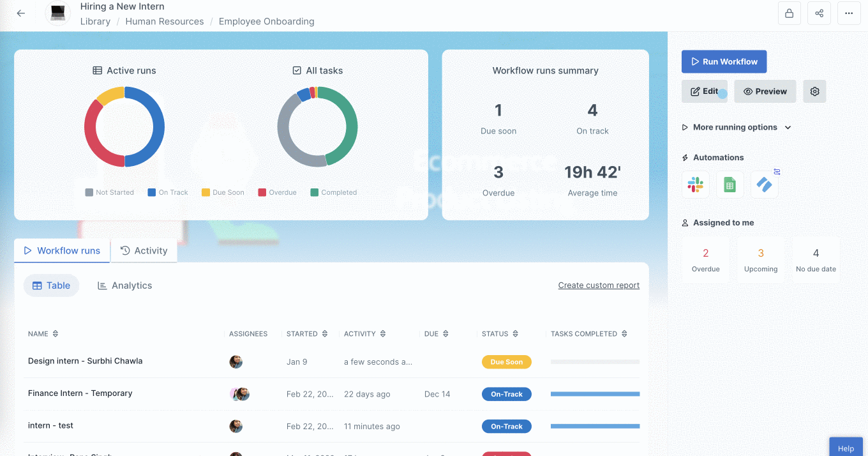Sort the table by Status
Screen dimensions: 868x456
click(x=517, y=333)
